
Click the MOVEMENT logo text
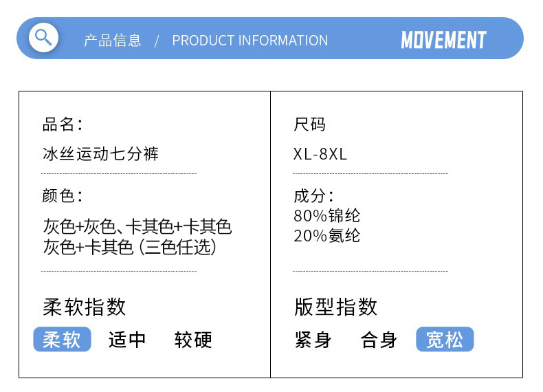(x=443, y=40)
